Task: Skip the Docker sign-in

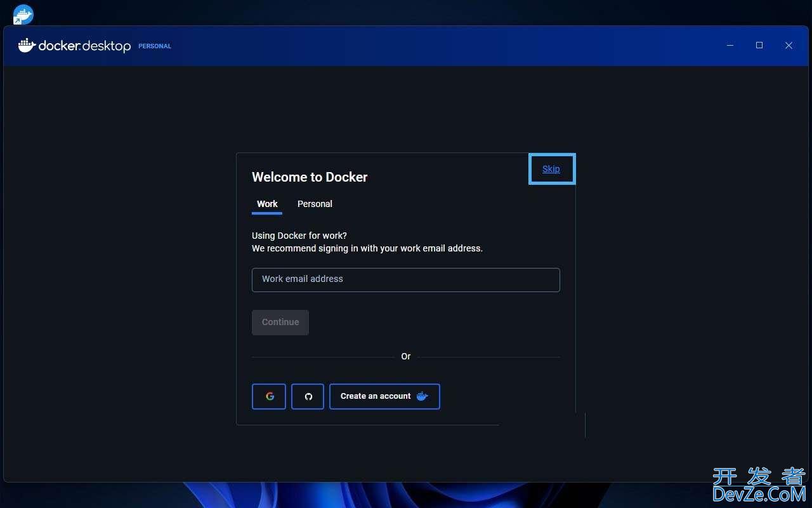Action: click(551, 169)
